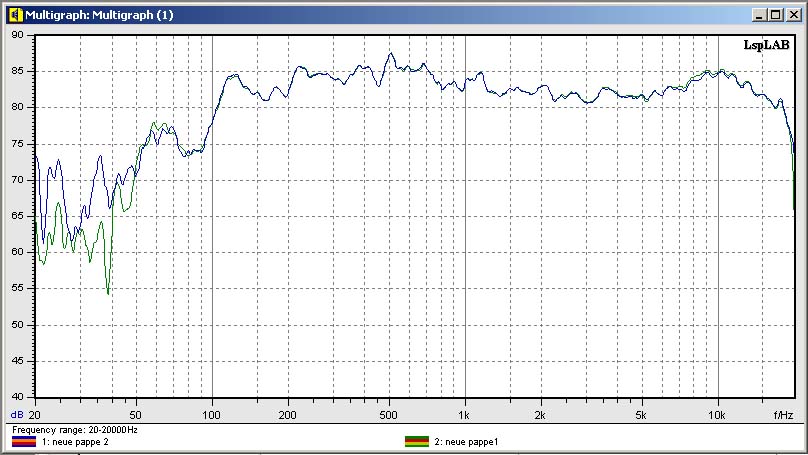
Task: Click the 500 frequency axis label
Action: pos(388,415)
